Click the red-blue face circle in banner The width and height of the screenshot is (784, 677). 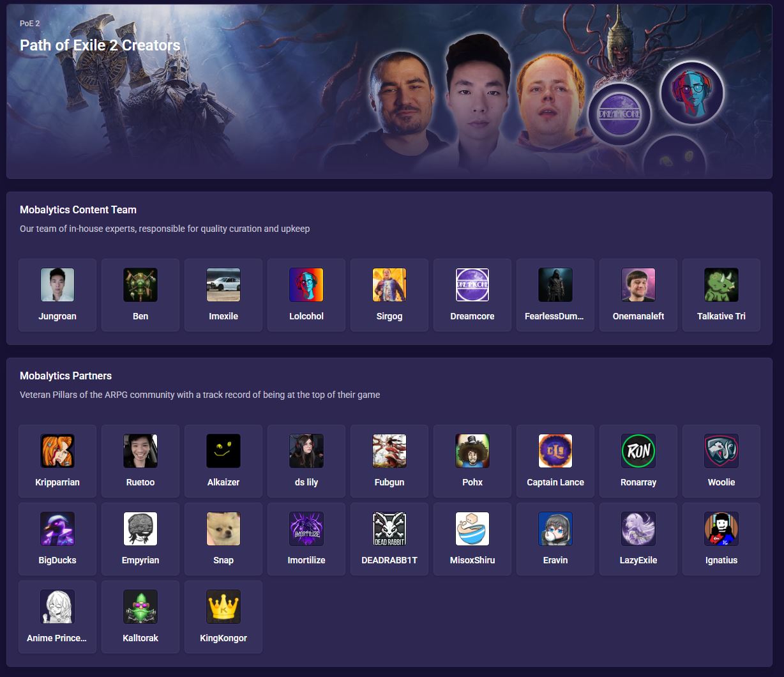(692, 93)
